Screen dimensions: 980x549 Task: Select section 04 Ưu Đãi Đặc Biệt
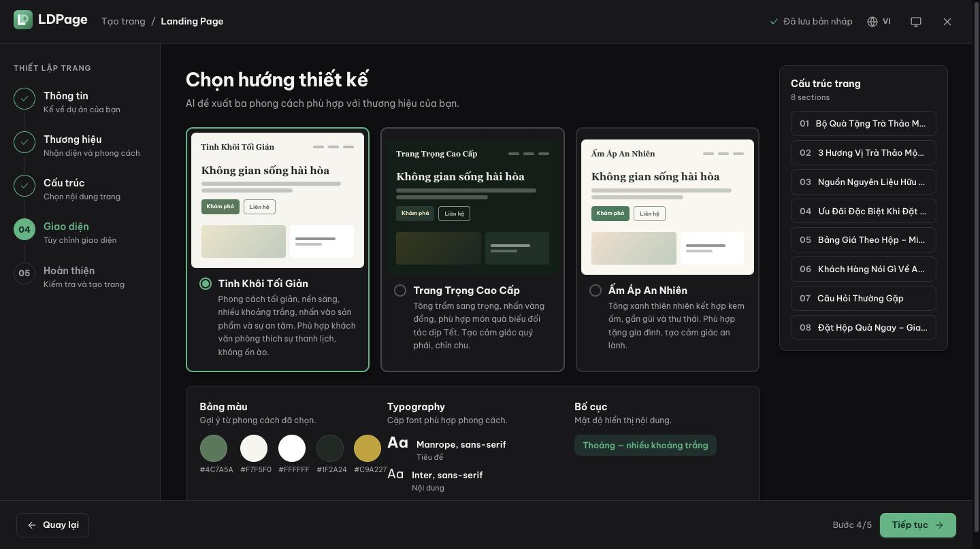864,212
